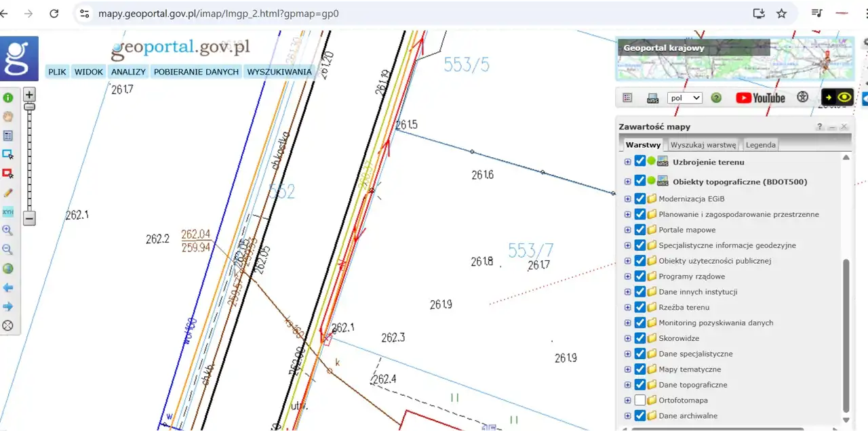Click the globe full extent icon
Viewport: 868px width, 431px height.
click(8, 268)
